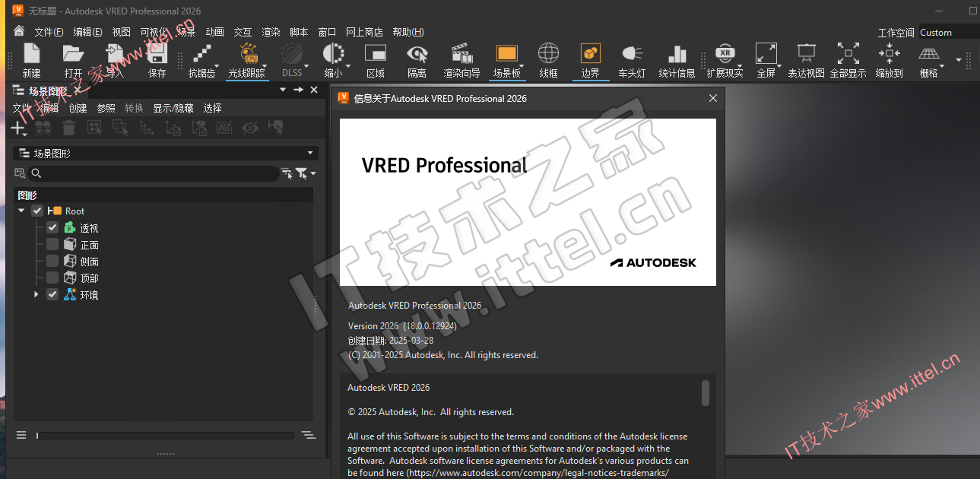Click the plus icon to add scene node
Viewport: 980px width, 479px height.
pyautogui.click(x=17, y=128)
